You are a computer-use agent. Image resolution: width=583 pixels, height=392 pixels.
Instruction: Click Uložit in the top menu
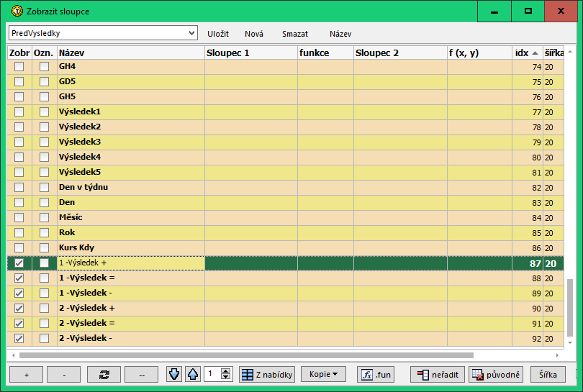(218, 34)
